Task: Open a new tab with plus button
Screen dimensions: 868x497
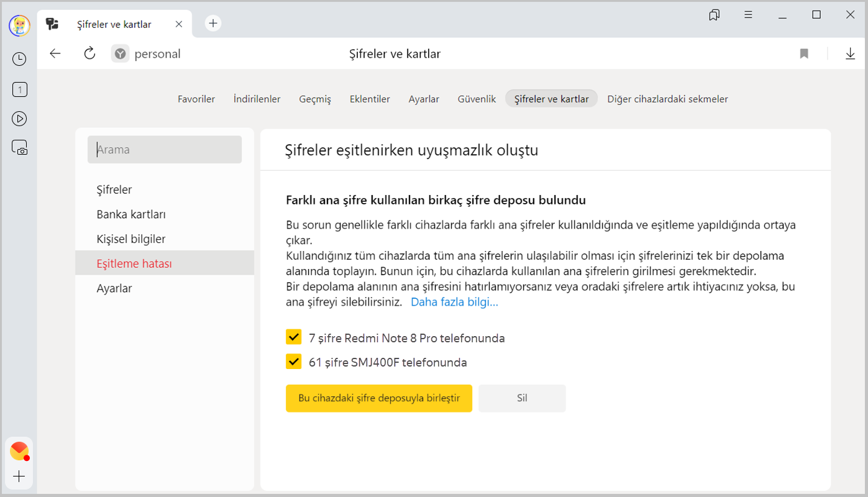Action: coord(213,24)
